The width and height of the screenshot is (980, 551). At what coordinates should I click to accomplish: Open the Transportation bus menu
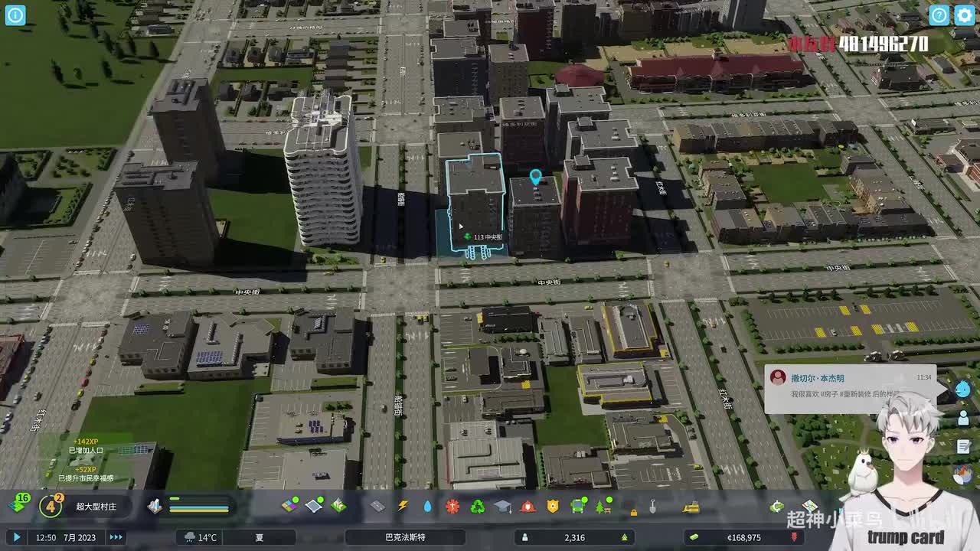click(578, 506)
